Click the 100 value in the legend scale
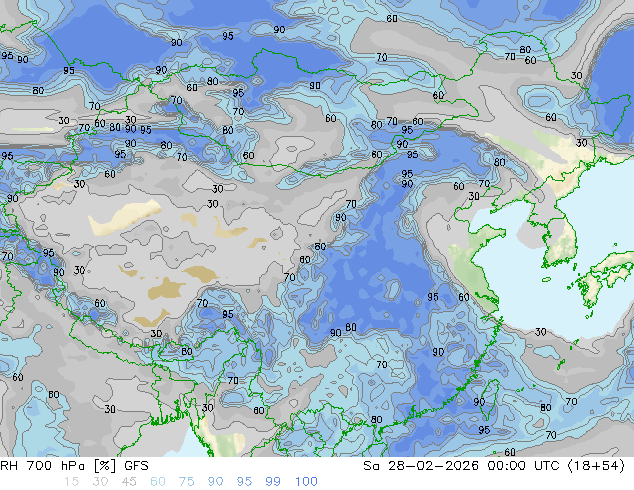Screen dimensions: 634x490 point(306,482)
